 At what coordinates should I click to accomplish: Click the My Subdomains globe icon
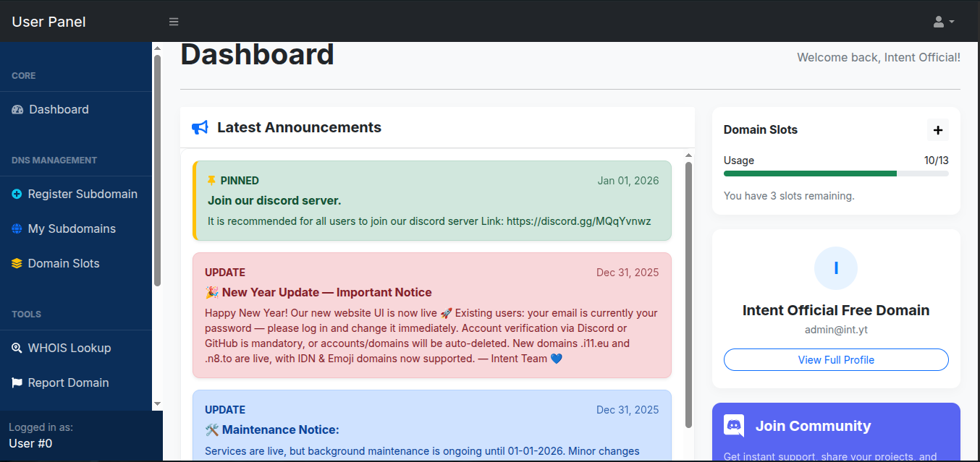(17, 229)
